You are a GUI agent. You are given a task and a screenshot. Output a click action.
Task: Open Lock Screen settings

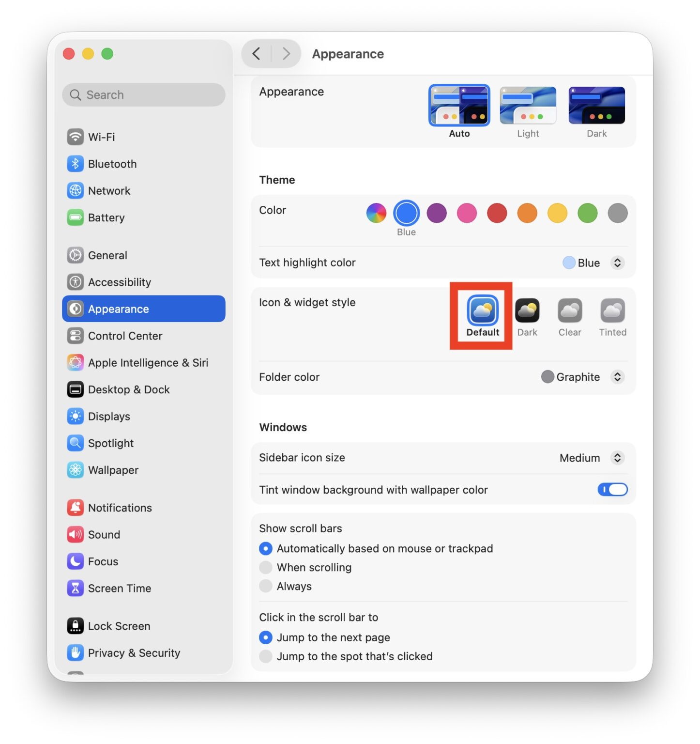(x=119, y=626)
